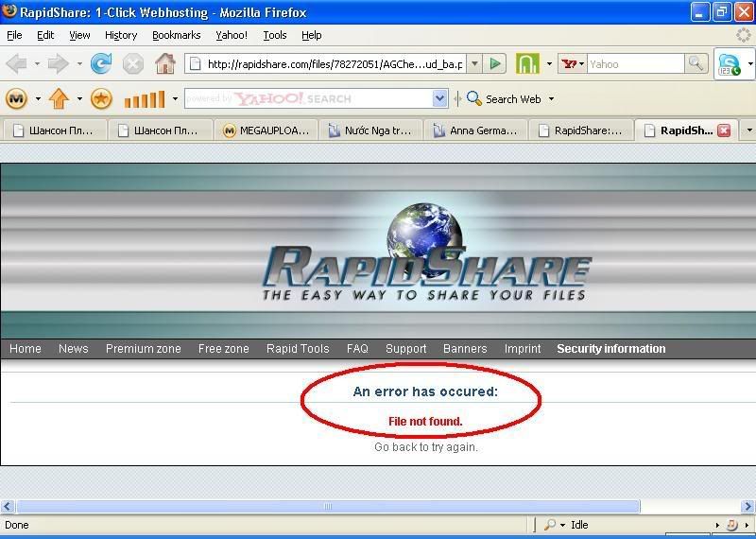
Task: Open the Bookmarks menu
Action: (x=176, y=35)
